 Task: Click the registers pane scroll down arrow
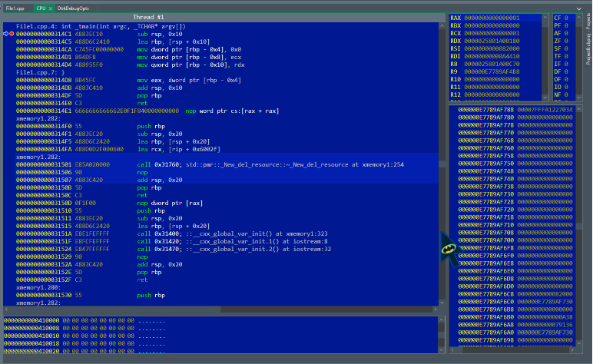click(x=545, y=98)
